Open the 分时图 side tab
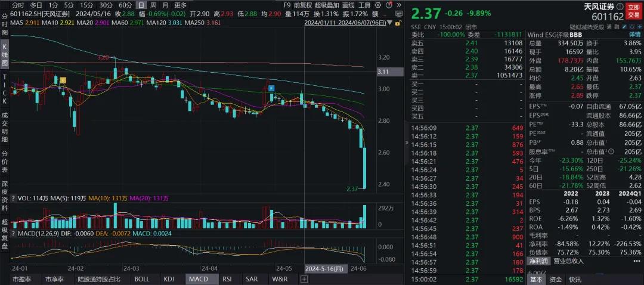 [x=5, y=25]
